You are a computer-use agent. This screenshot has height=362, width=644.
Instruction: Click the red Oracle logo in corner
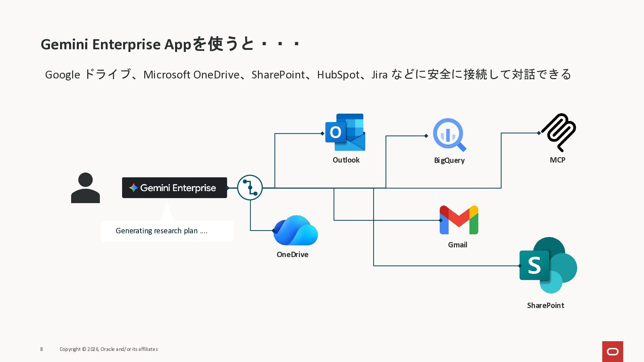coord(612,352)
